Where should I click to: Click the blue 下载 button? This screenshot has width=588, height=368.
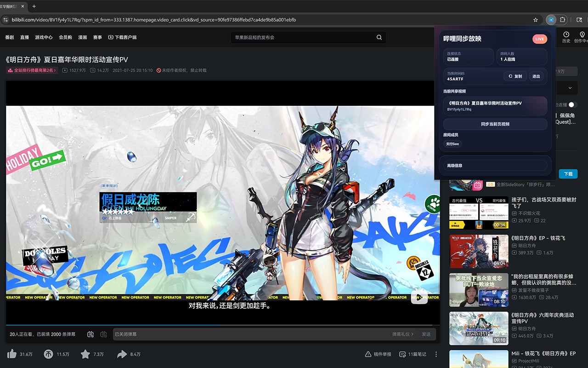pos(568,174)
